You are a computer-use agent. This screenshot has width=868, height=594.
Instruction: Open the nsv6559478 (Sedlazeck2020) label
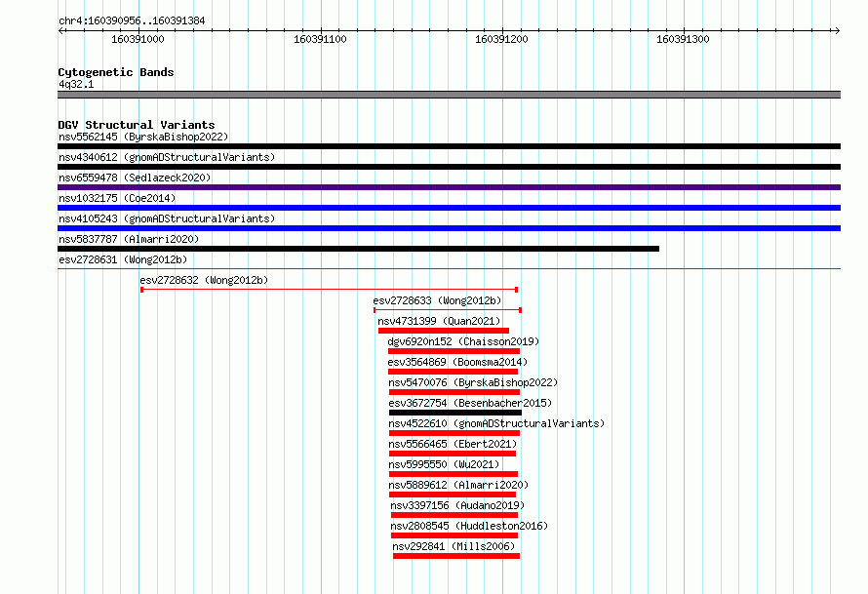135,178
